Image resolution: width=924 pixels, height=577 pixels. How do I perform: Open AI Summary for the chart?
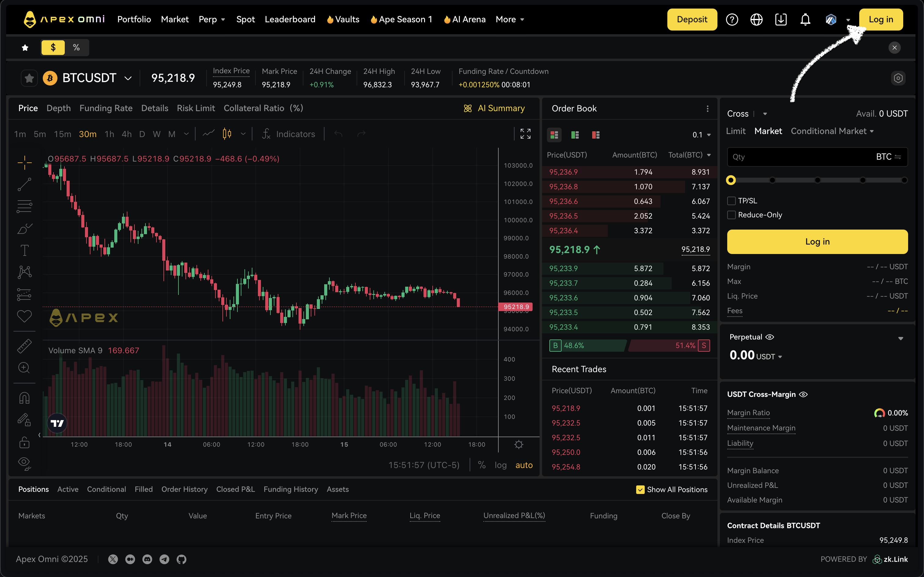(x=495, y=108)
